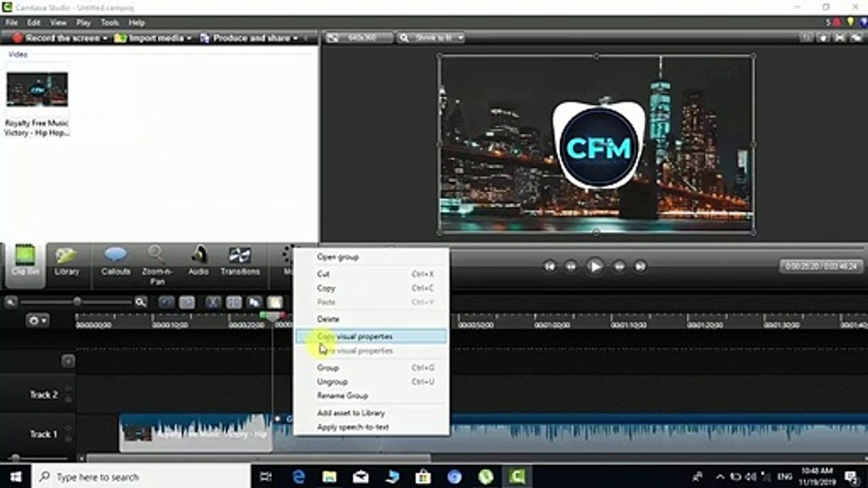868x488 pixels.
Task: Open Microsoft Store from the taskbar
Action: coord(423,476)
